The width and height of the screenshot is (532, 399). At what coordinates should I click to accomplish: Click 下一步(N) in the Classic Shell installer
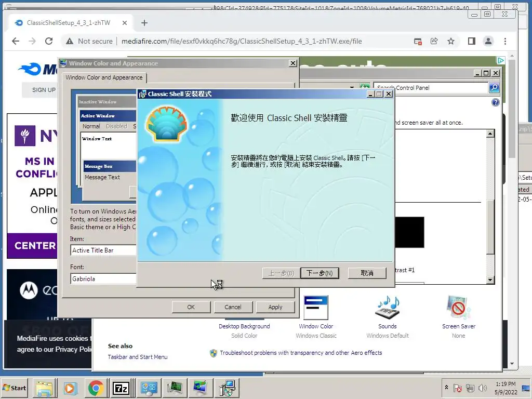pyautogui.click(x=320, y=273)
